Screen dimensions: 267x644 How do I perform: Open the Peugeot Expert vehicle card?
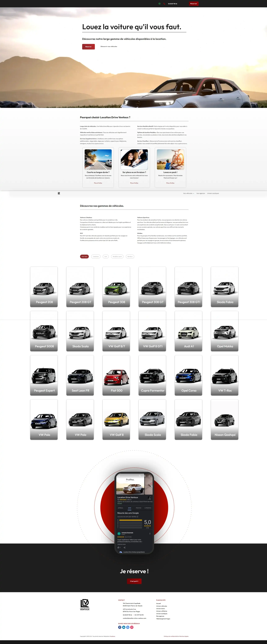click(x=44, y=375)
